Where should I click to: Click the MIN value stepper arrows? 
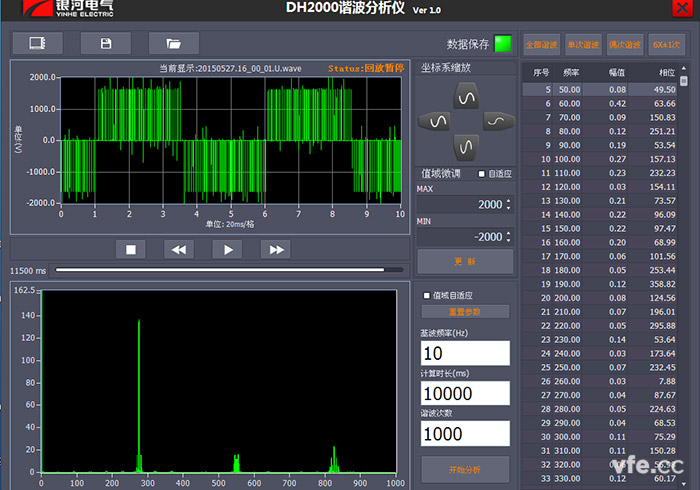(x=508, y=237)
